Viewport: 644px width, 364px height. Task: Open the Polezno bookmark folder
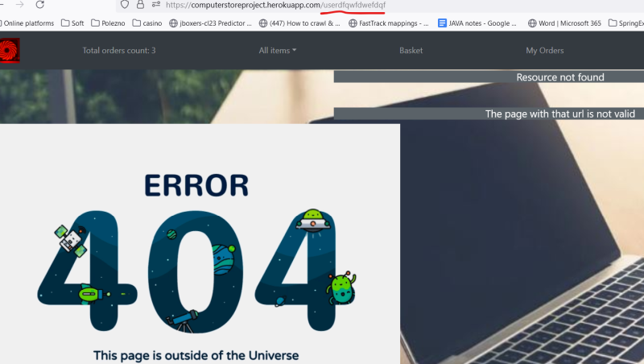[x=108, y=23]
